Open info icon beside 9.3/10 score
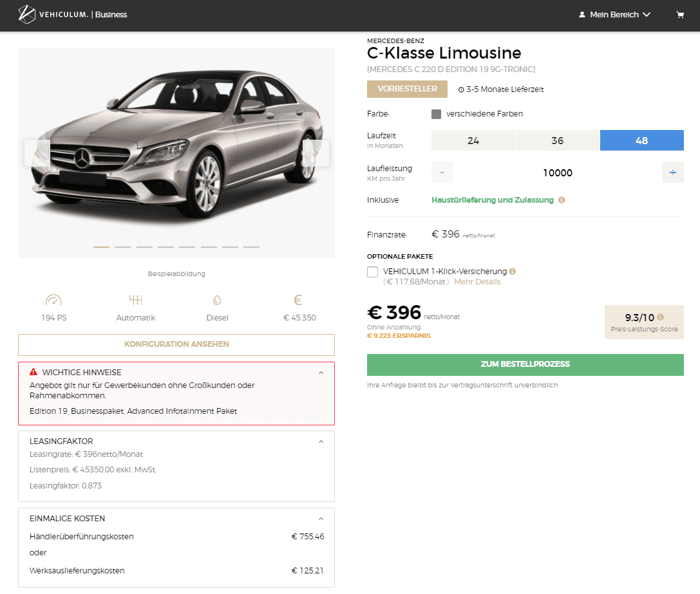 coord(660,317)
